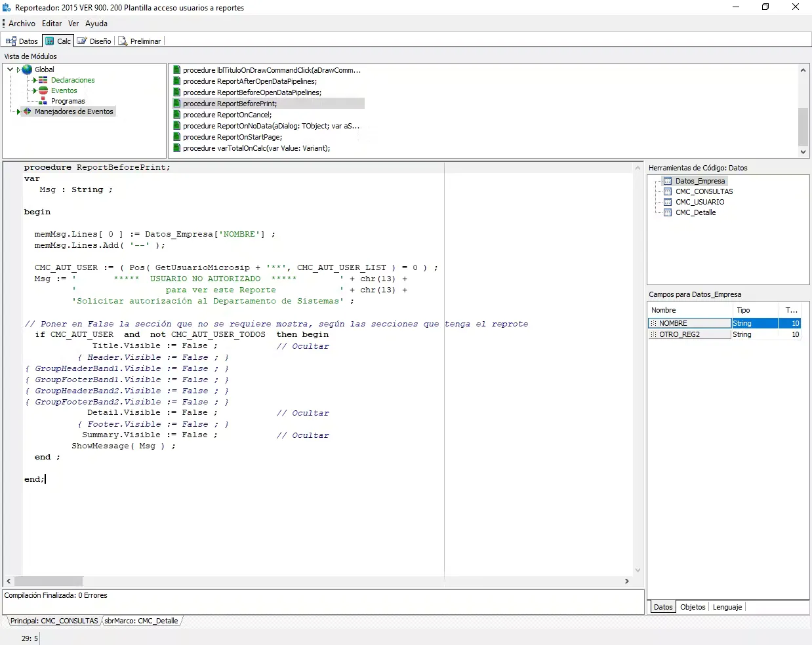Open the Archivo menu
Screen dimensions: 812x645
pos(22,24)
